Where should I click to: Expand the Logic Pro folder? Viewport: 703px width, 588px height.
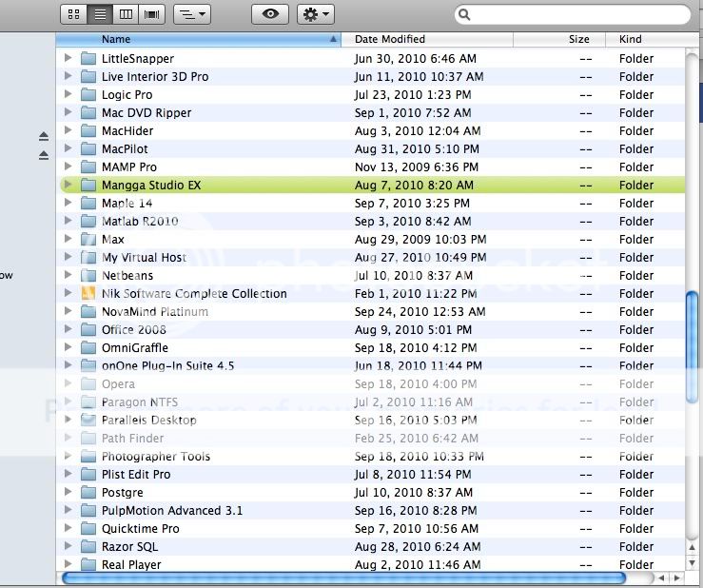coord(68,94)
